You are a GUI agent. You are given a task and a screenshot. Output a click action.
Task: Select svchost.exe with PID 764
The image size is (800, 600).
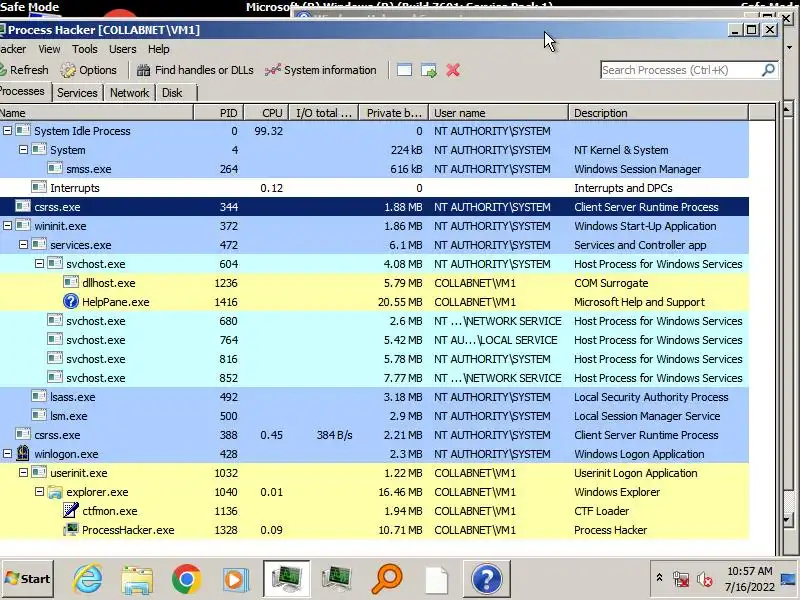pyautogui.click(x=374, y=340)
